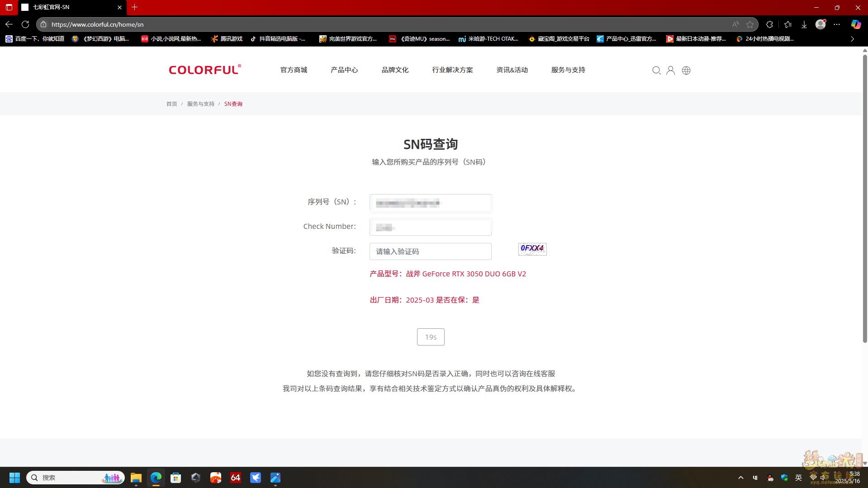868x488 pixels.
Task: Open 最新日本动漫 bookmark
Action: (696, 39)
